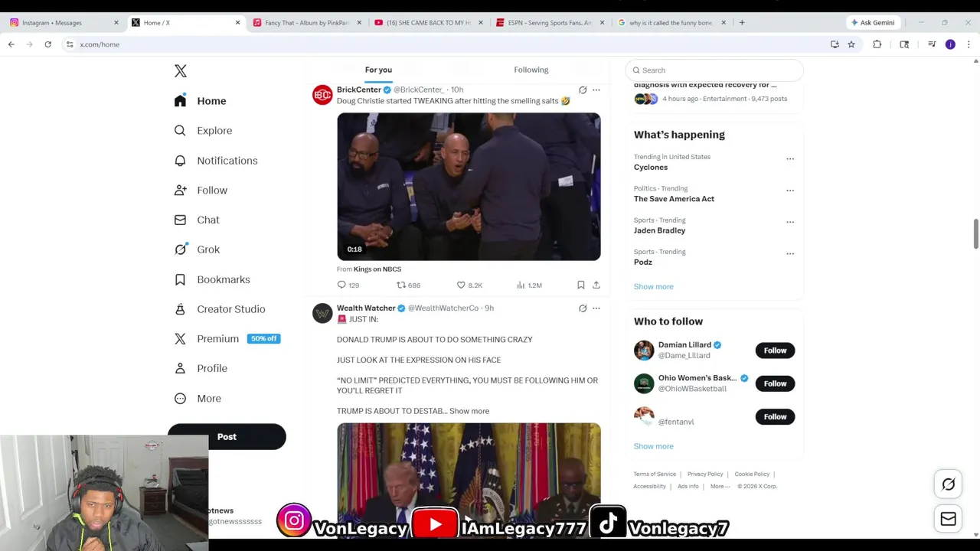Open a new browser tab
980x551 pixels.
point(742,23)
